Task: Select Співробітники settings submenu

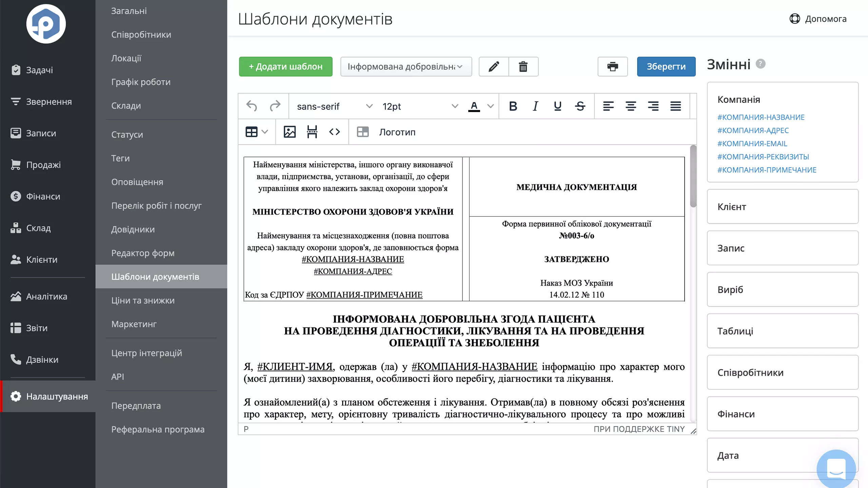Action: (x=161, y=35)
